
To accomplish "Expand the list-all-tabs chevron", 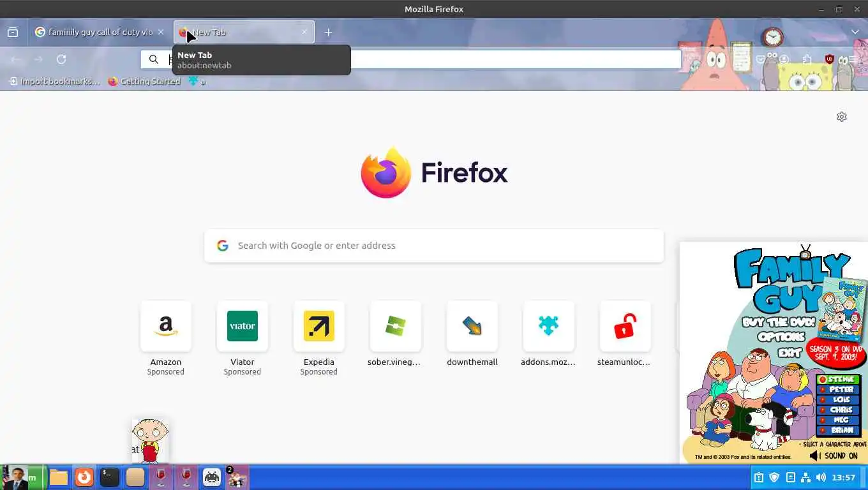I will click(855, 32).
